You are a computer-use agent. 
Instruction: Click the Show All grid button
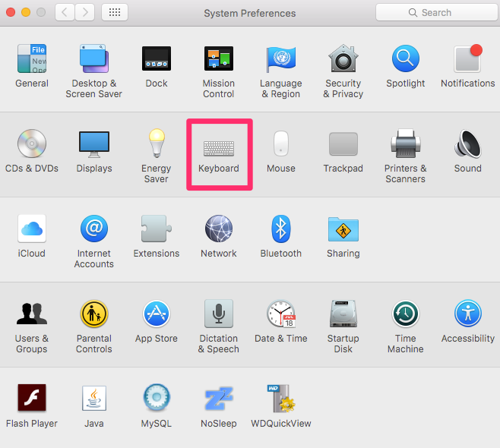pyautogui.click(x=115, y=12)
